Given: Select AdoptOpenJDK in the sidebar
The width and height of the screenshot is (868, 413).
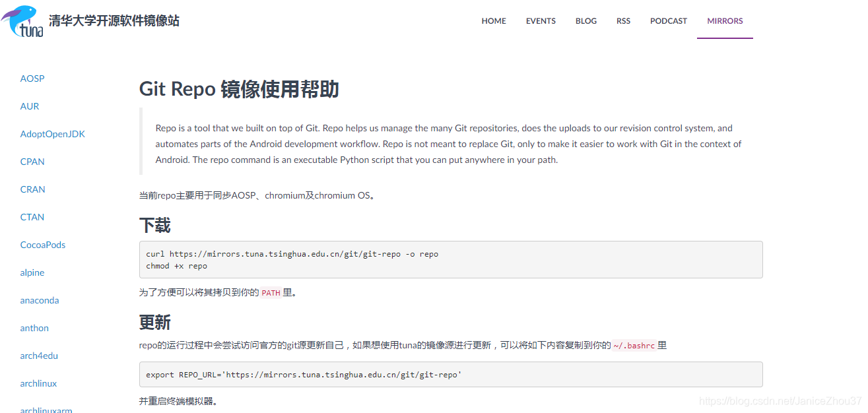Looking at the screenshot, I should click(53, 134).
